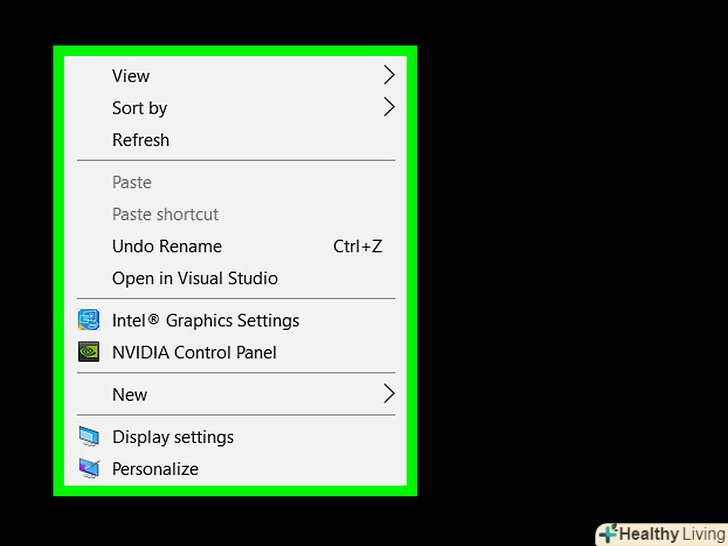Select the New menu entry

coord(130,395)
